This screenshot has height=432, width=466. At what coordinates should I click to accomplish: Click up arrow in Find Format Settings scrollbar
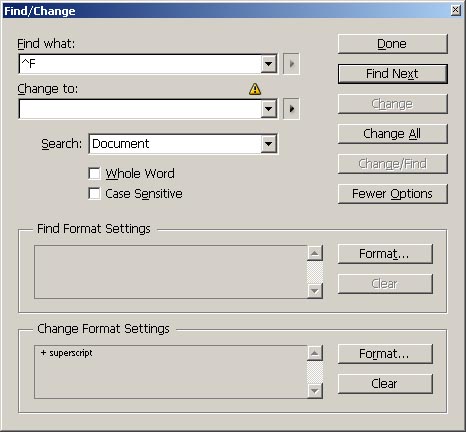315,253
